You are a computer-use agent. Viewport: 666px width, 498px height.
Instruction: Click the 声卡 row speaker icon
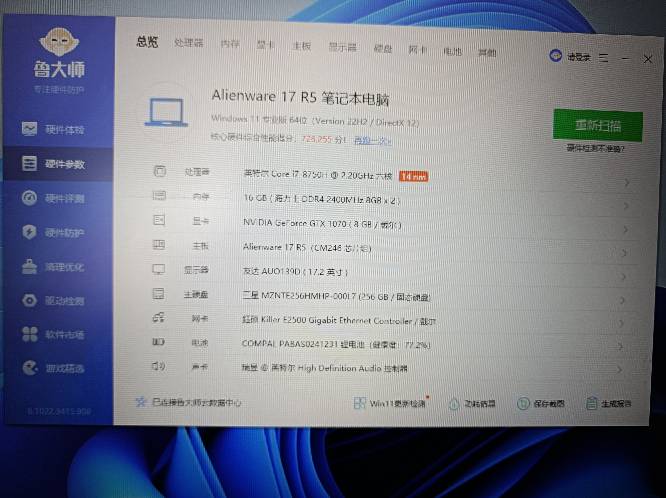158,365
